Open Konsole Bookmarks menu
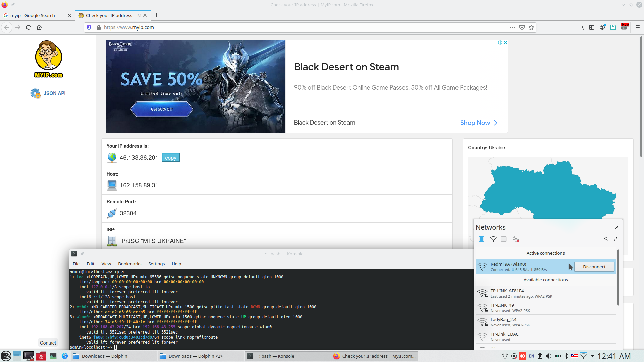The height and width of the screenshot is (362, 644). click(129, 264)
